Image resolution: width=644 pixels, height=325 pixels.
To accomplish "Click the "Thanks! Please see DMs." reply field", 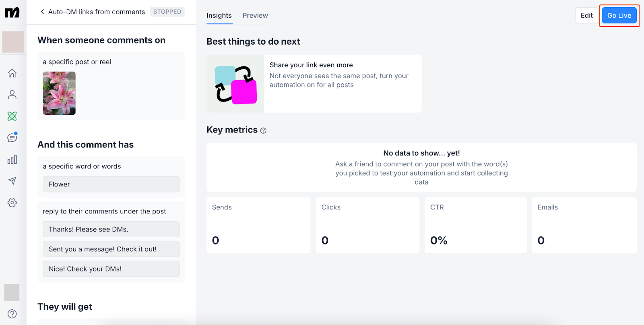I will [x=111, y=229].
